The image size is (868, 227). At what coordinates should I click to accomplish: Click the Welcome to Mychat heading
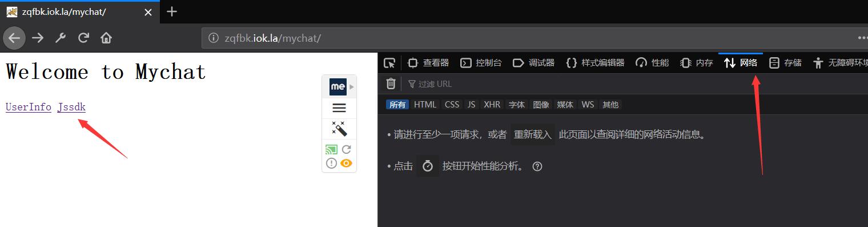pos(106,72)
